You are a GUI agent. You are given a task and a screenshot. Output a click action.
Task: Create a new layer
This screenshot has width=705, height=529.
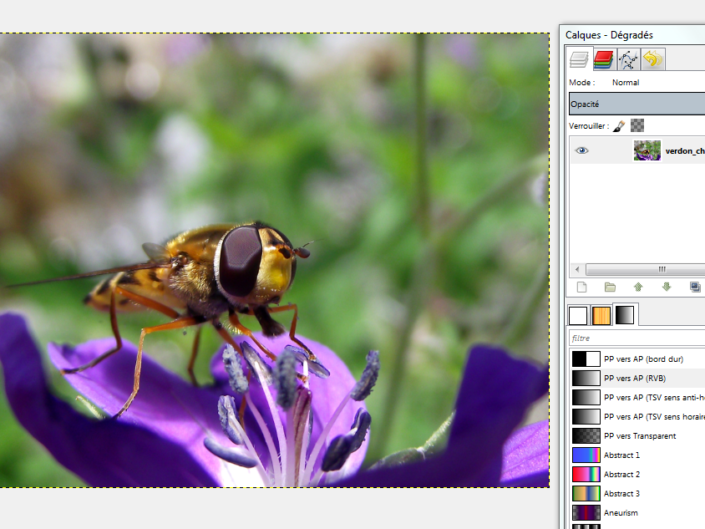[582, 287]
